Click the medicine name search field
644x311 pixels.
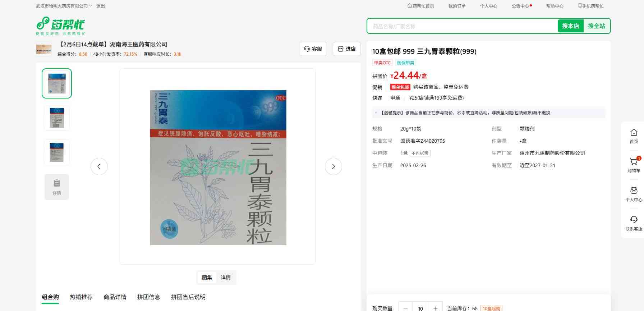click(462, 26)
